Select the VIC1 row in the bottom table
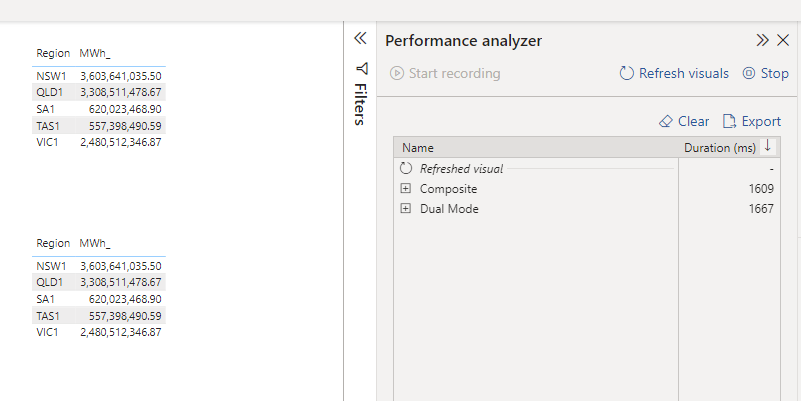 (x=49, y=331)
